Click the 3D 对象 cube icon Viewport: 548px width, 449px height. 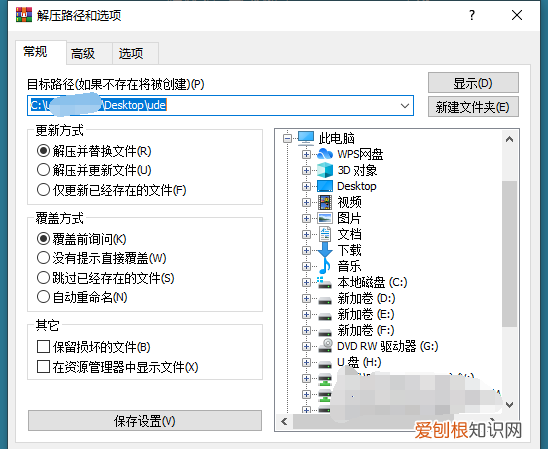(325, 170)
